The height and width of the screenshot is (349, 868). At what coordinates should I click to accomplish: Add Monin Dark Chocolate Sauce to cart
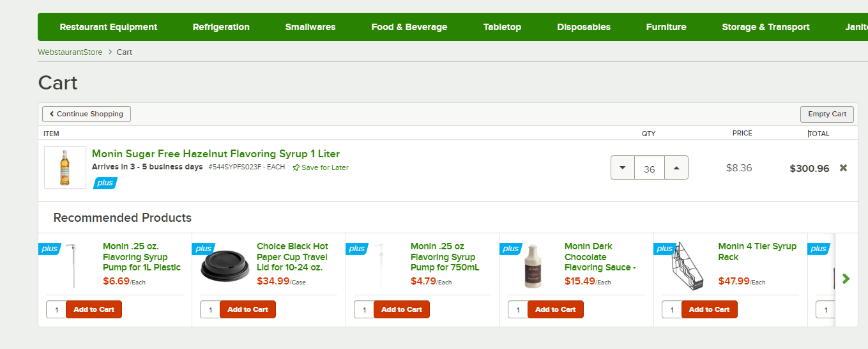556,309
